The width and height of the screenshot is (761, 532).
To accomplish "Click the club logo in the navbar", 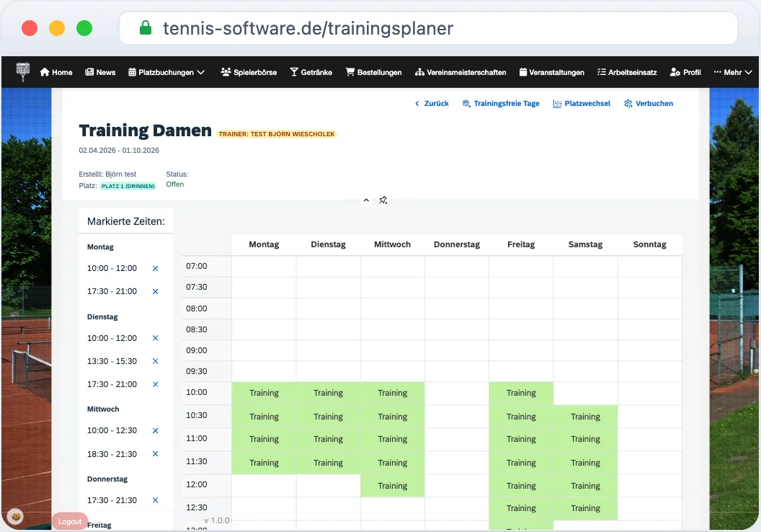I will tap(23, 72).
